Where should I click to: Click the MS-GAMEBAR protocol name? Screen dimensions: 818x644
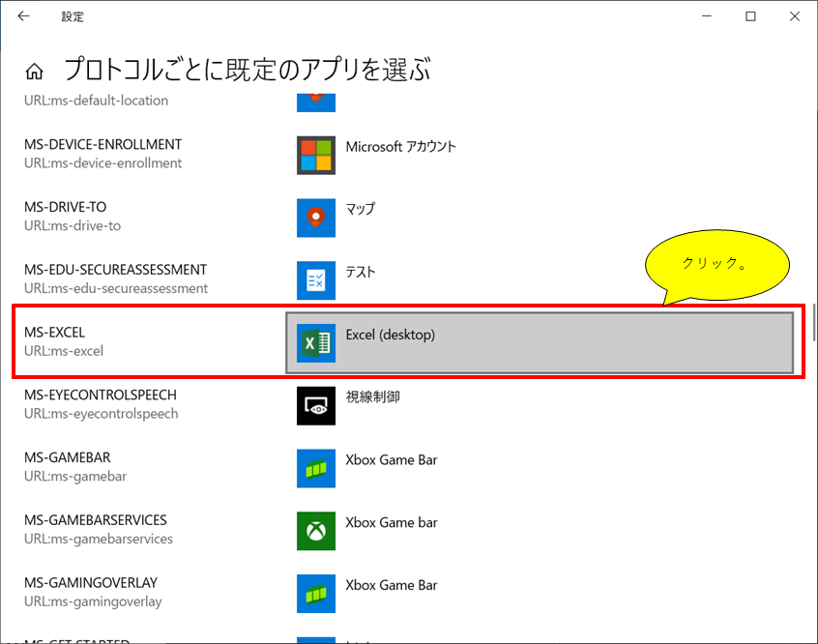68,457
